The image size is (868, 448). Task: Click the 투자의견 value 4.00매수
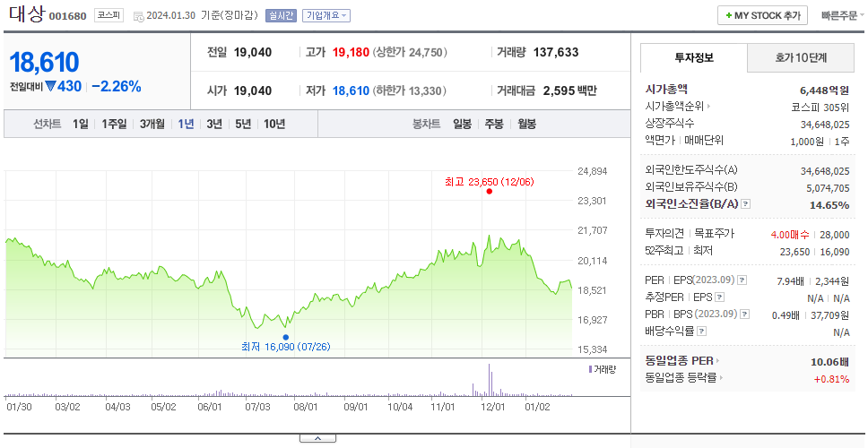[x=790, y=235]
